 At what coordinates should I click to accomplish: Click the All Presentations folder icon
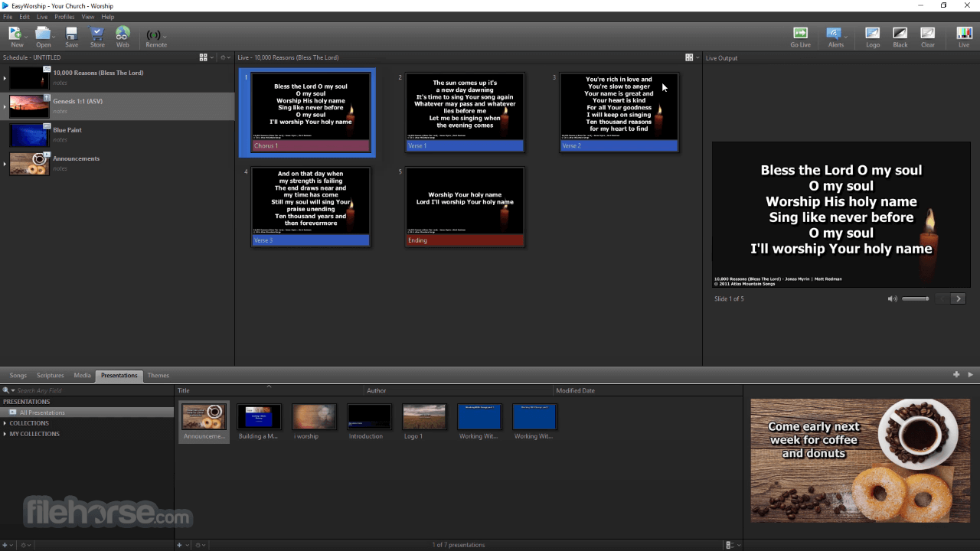pos(13,412)
